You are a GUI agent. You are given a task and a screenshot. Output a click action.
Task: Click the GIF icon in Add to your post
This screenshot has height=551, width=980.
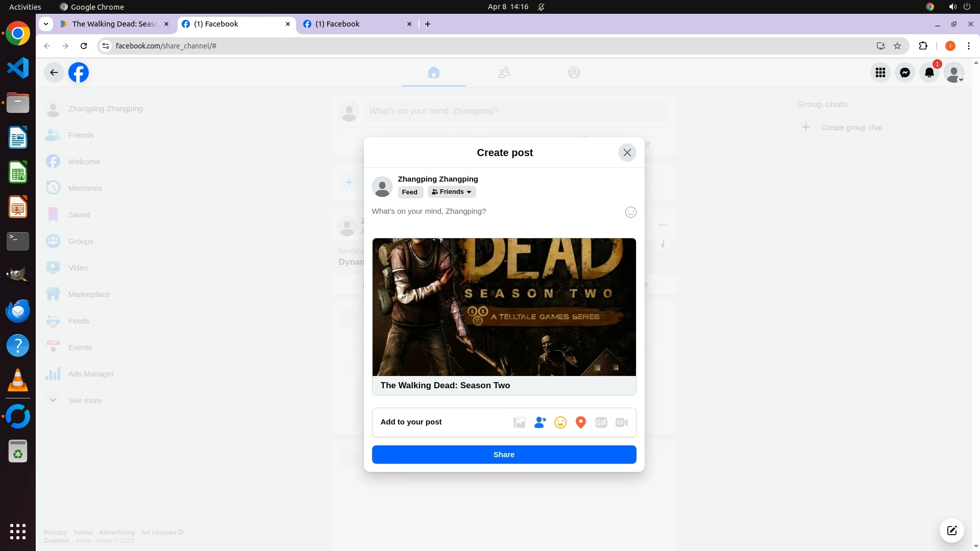(x=601, y=422)
